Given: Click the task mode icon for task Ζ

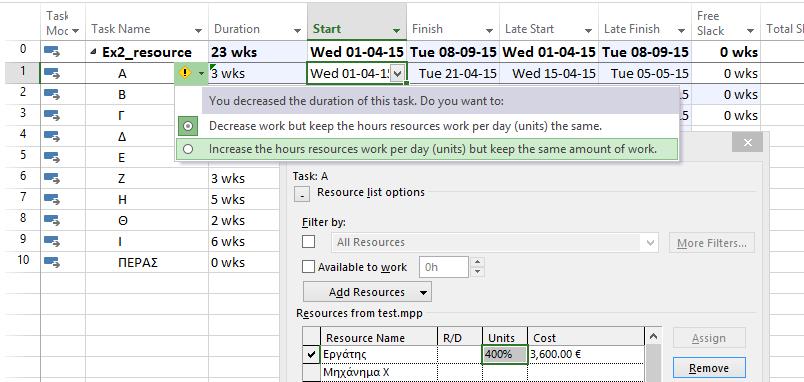Looking at the screenshot, I should pos(52,178).
